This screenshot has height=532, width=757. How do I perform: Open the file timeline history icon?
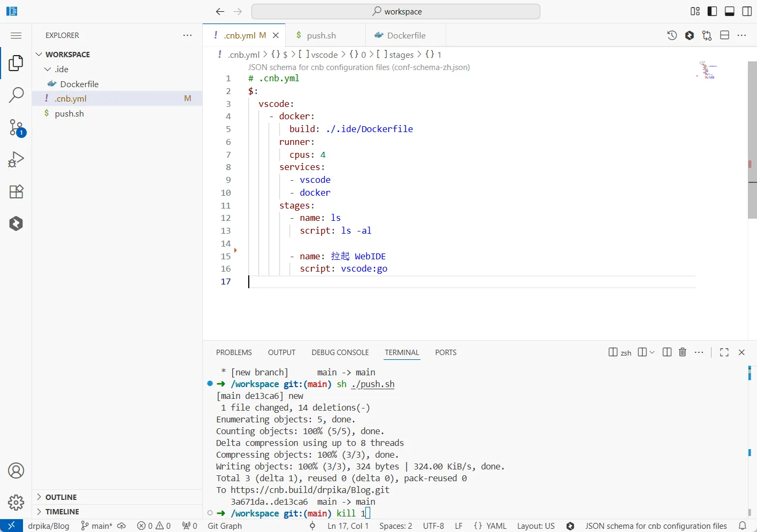pyautogui.click(x=672, y=35)
